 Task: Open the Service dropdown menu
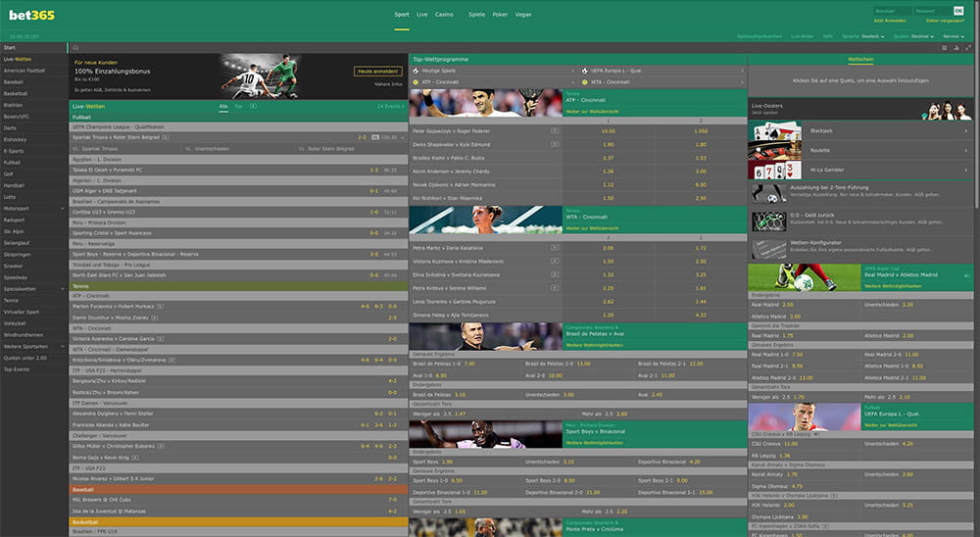(x=954, y=36)
